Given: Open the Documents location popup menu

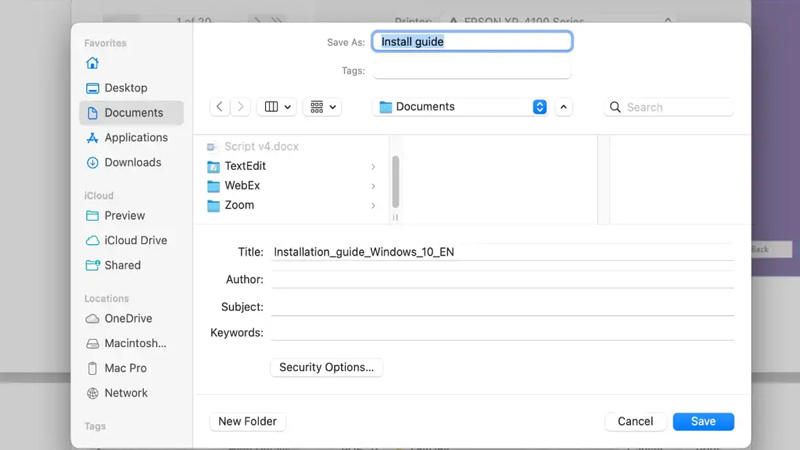Looking at the screenshot, I should click(x=461, y=107).
